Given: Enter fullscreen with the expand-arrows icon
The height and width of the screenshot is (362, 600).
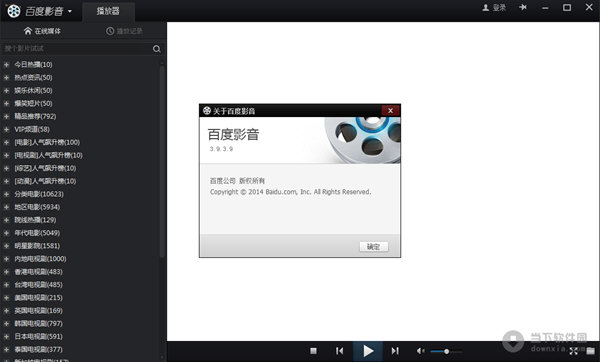Looking at the screenshot, I should [573, 351].
